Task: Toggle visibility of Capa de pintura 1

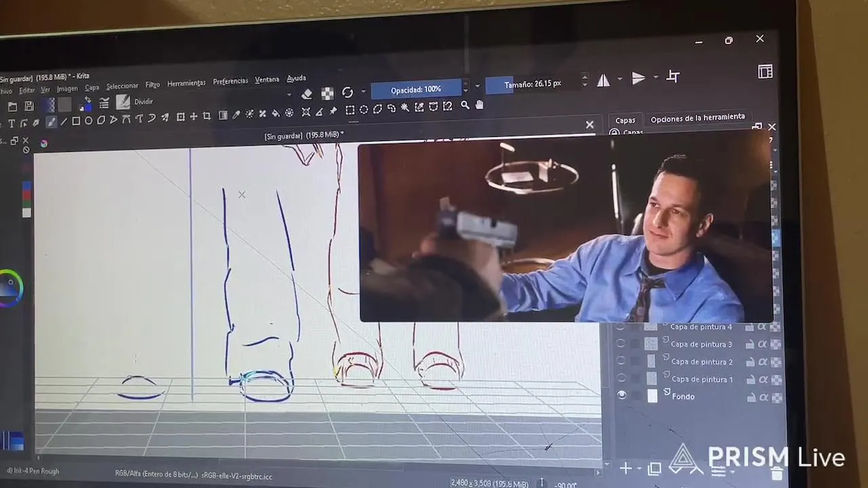Action: point(621,378)
